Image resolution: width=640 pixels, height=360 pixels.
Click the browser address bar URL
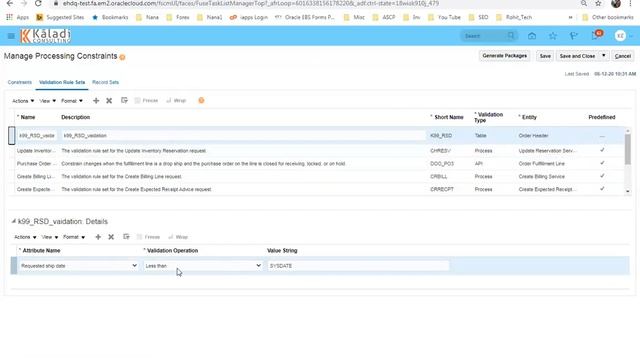pyautogui.click(x=251, y=4)
